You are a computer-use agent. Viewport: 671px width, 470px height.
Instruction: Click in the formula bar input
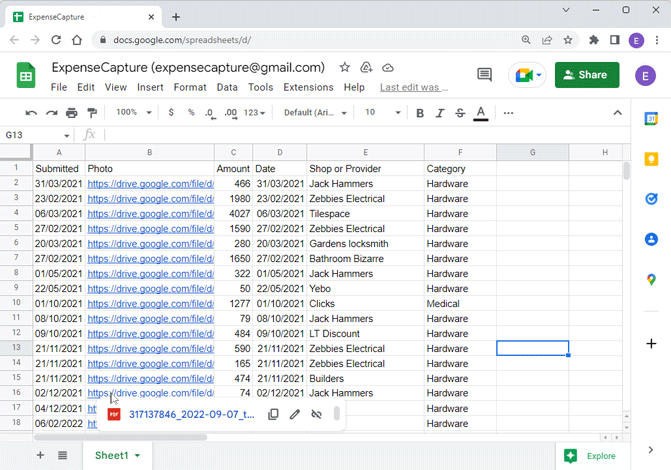[x=366, y=135]
